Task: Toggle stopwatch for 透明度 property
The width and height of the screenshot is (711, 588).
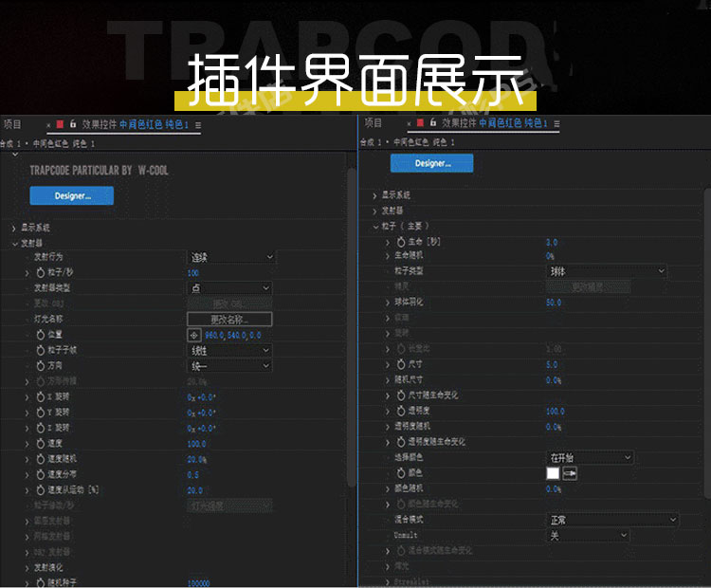Action: click(401, 411)
